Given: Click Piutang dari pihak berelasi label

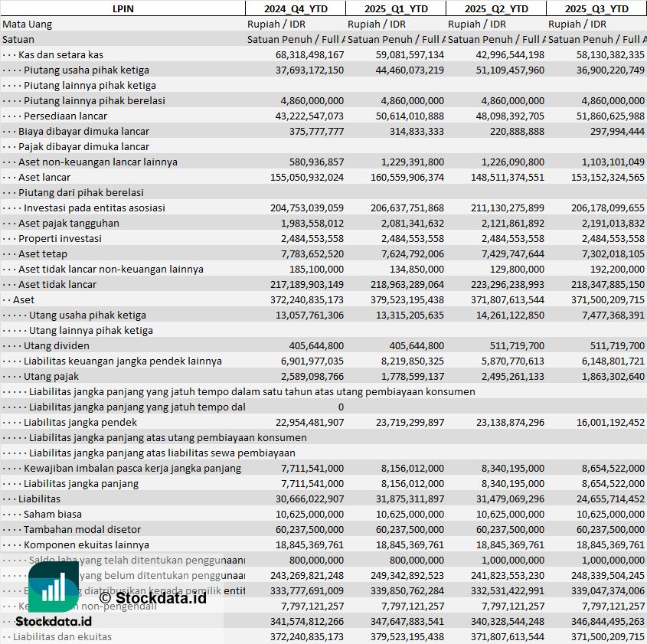Looking at the screenshot, I should coord(81,193).
